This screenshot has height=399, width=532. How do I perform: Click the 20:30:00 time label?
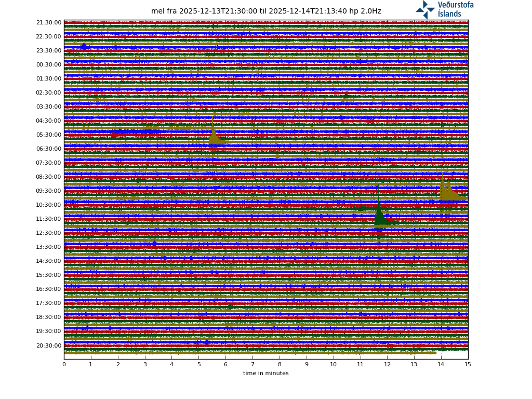point(49,346)
